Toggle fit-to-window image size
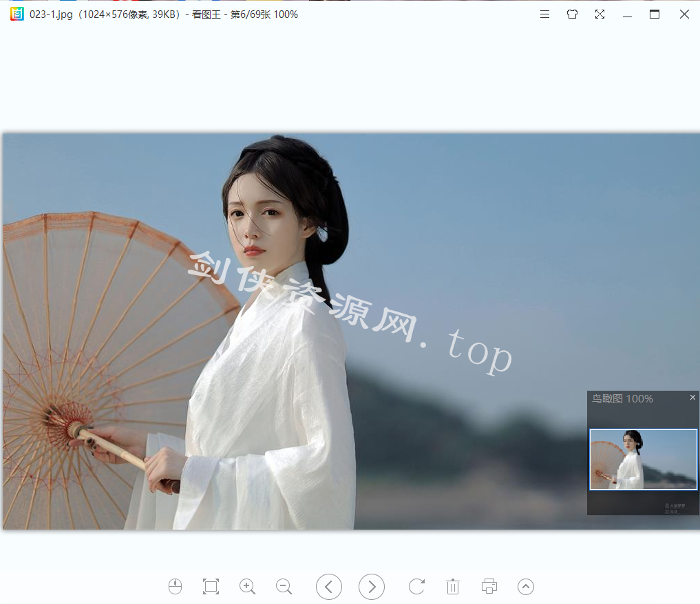The image size is (700, 604). (211, 587)
